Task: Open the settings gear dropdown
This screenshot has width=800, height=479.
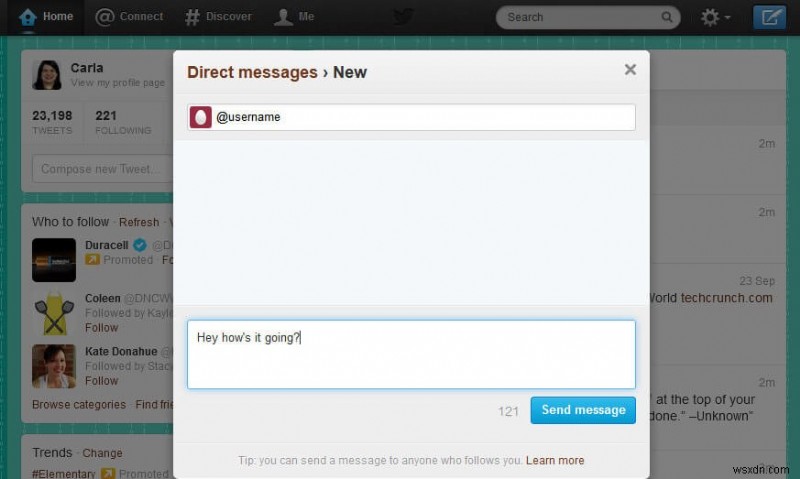Action: click(715, 17)
